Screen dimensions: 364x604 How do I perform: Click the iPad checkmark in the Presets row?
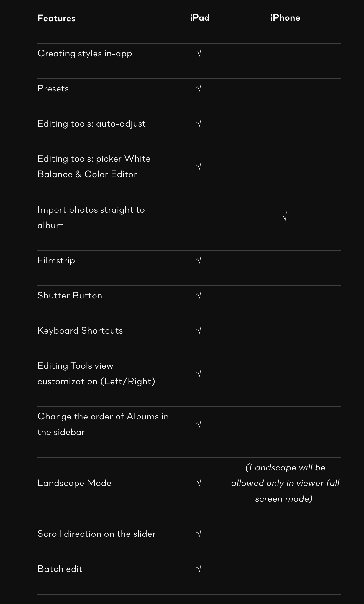pos(199,88)
